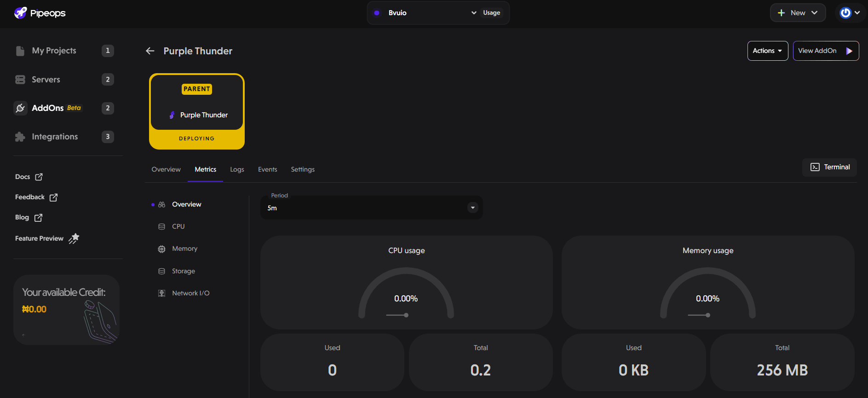The height and width of the screenshot is (398, 868).
Task: Click the Memory Used 0 KB value
Action: tap(633, 370)
